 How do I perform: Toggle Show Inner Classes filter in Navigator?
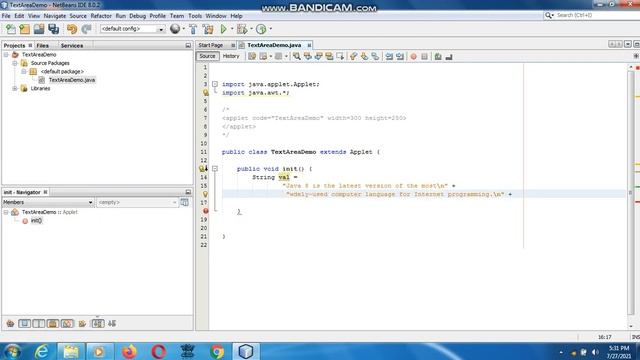point(67,324)
